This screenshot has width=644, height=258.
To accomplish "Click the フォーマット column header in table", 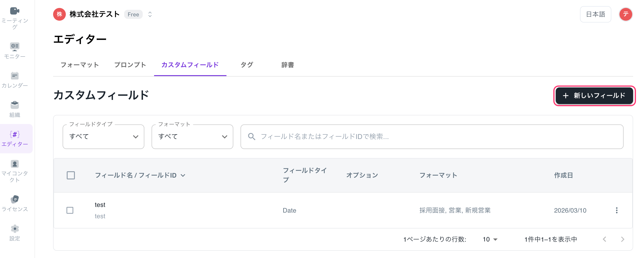I will click(x=438, y=175).
